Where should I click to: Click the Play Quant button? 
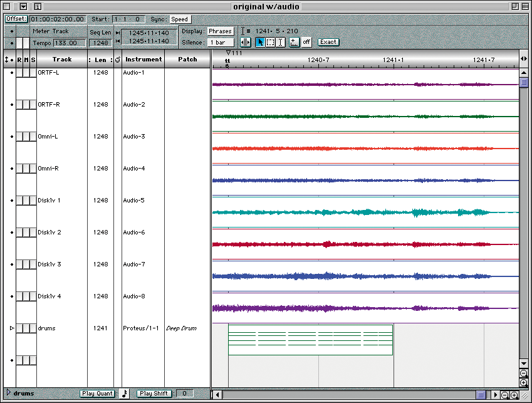(97, 394)
